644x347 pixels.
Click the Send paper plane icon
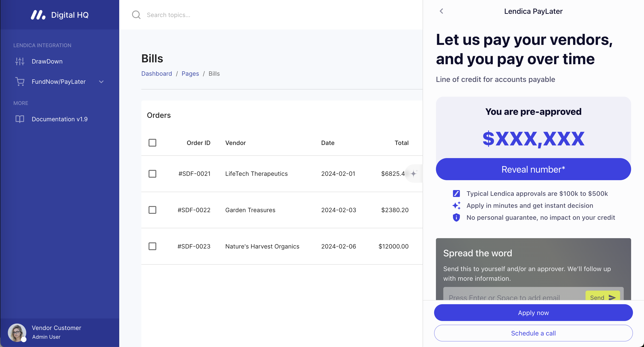(x=612, y=297)
